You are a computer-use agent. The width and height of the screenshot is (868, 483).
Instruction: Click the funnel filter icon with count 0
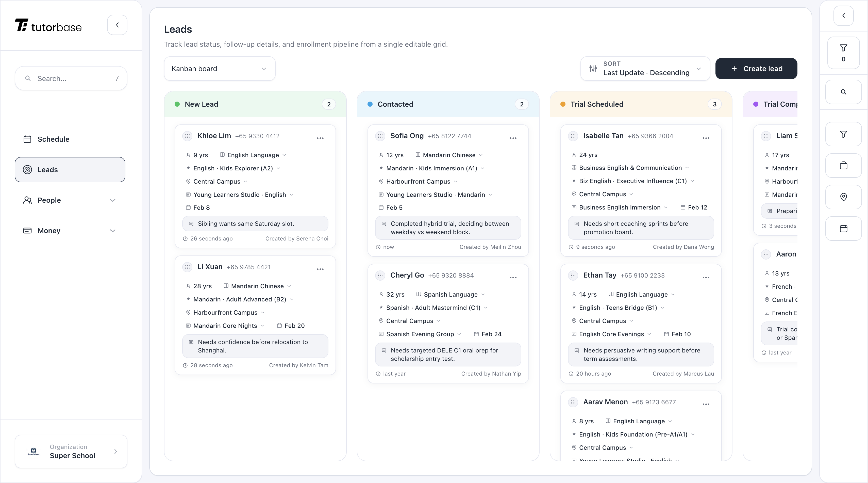coord(843,53)
